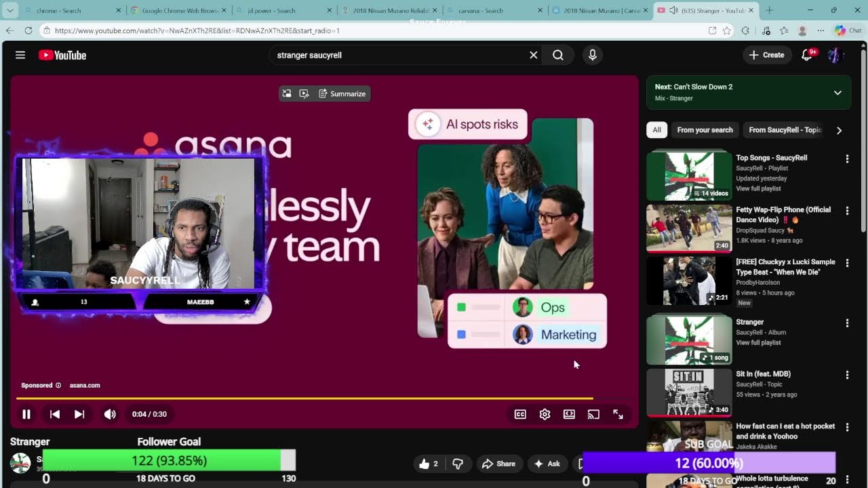This screenshot has width=868, height=488.
Task: Bookmark this page with the star icon
Action: tap(727, 30)
